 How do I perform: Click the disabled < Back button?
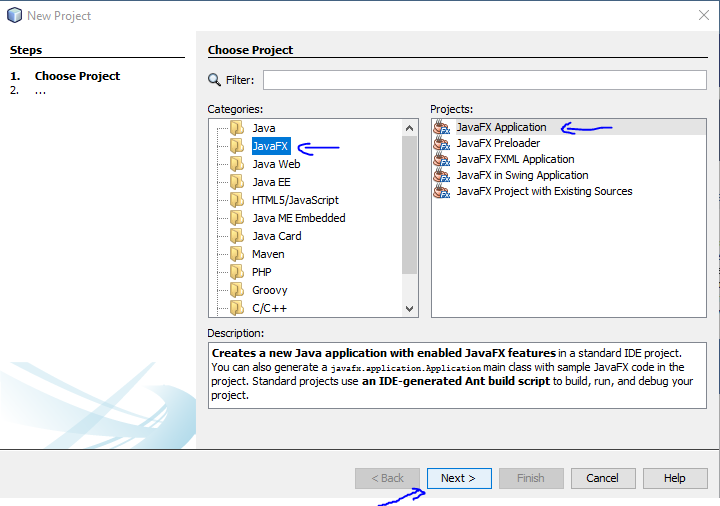tap(387, 478)
